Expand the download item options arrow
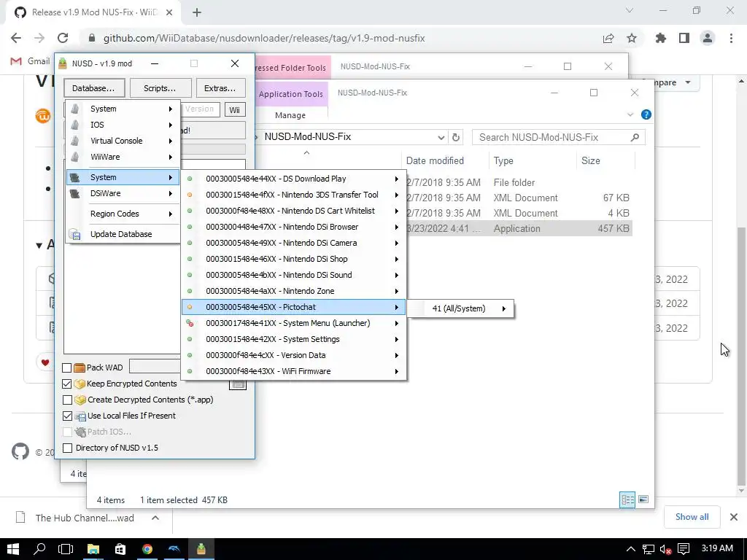The image size is (747, 560). [x=155, y=518]
